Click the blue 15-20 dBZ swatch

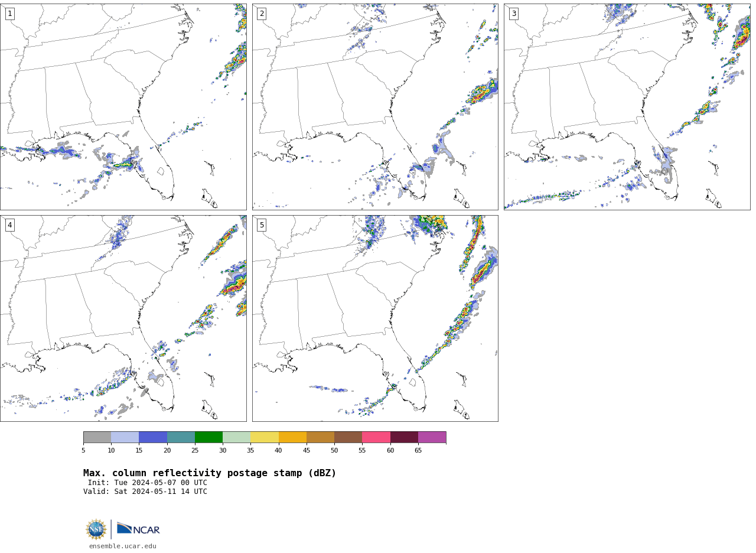[x=153, y=437]
